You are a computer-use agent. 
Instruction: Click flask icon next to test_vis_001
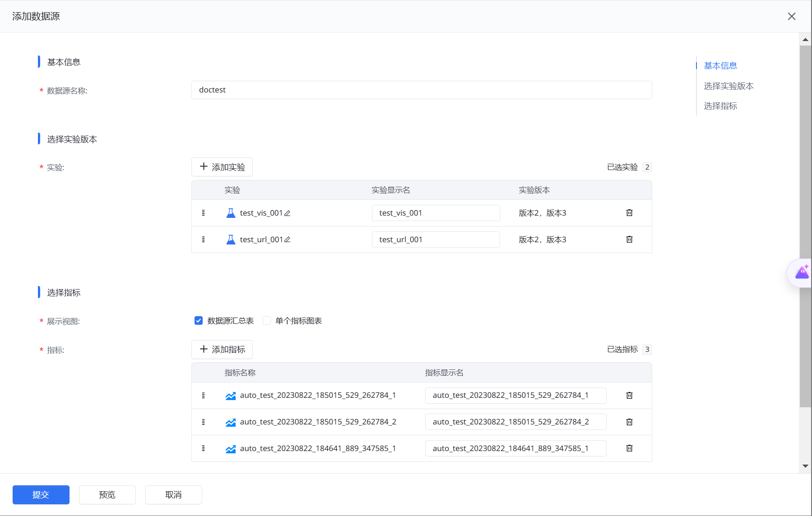point(231,213)
